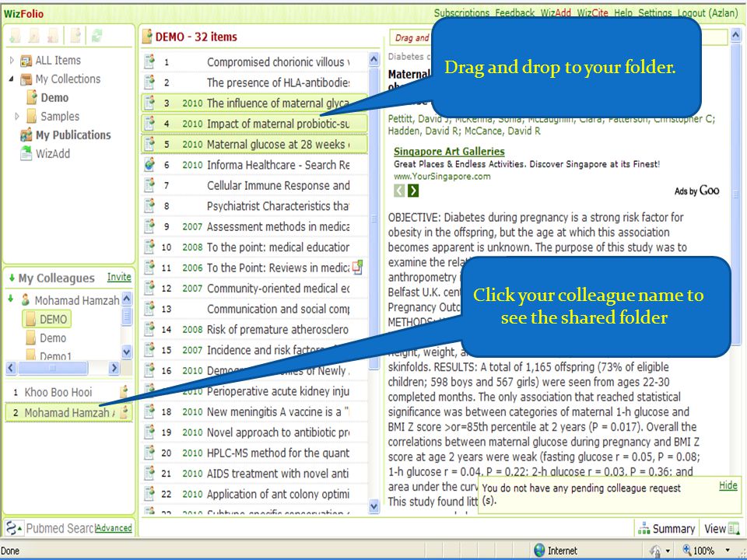Viewport: 747px width, 560px height.
Task: Click the user icon beside Khoo Boo Hooi
Action: (x=124, y=391)
